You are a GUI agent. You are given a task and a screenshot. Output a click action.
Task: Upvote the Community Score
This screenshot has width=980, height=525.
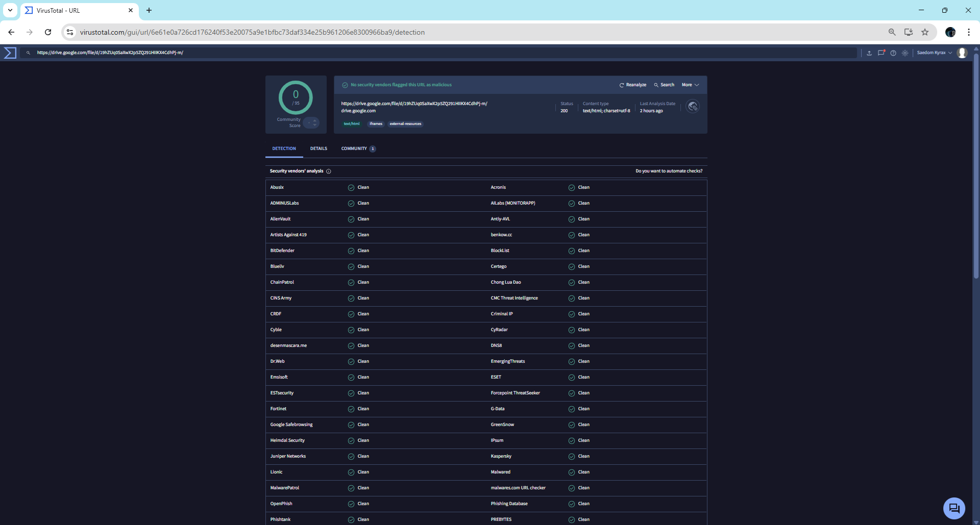[315, 121]
